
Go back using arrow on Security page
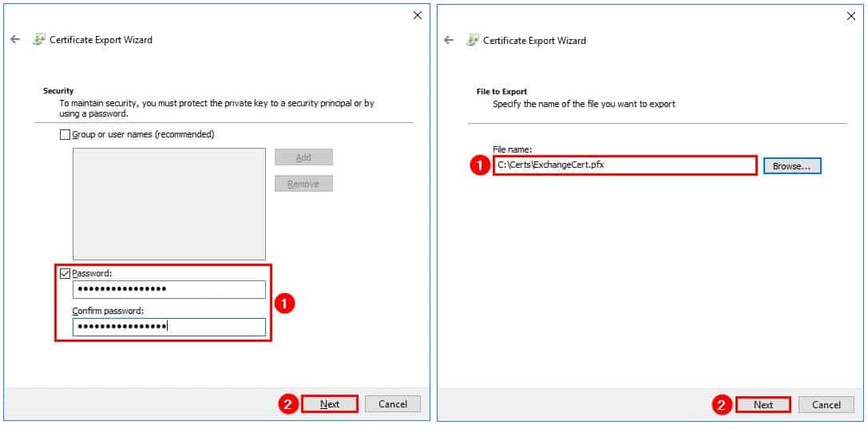[15, 40]
